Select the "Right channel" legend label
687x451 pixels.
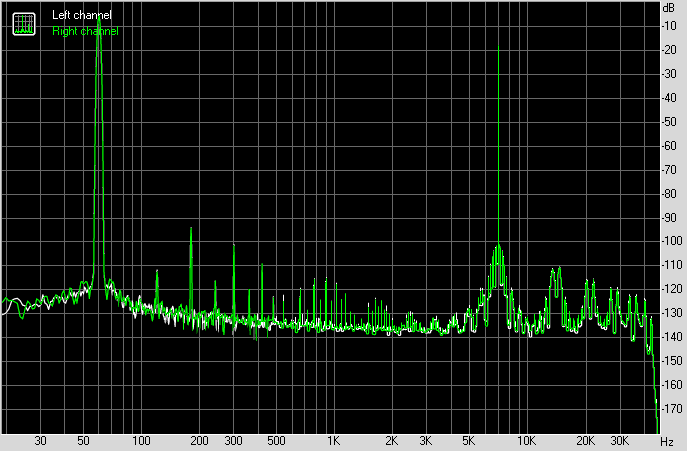(85, 31)
